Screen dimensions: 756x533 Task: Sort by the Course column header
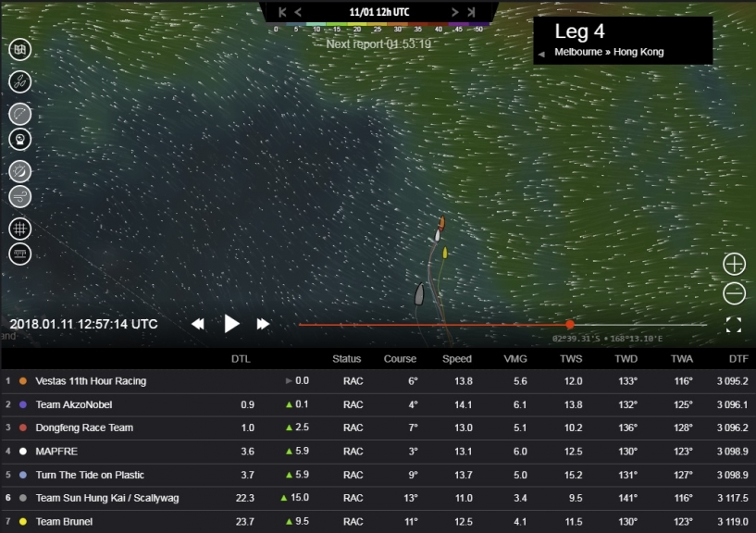(x=400, y=359)
